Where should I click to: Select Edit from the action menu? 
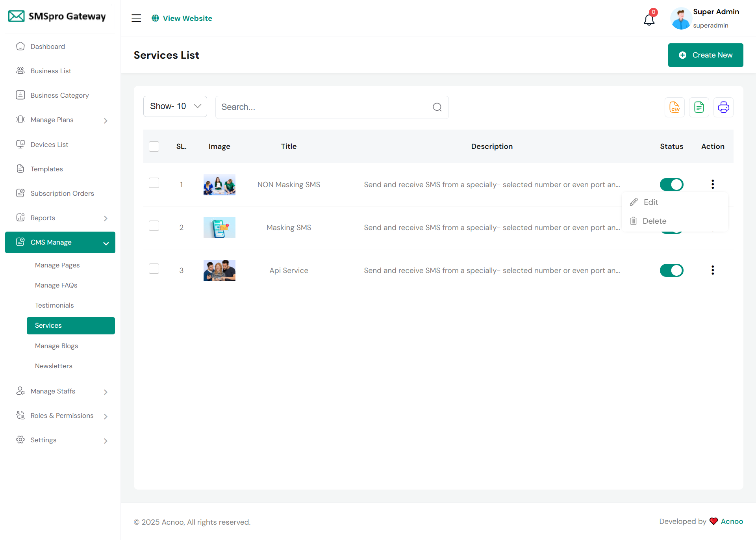pos(650,202)
